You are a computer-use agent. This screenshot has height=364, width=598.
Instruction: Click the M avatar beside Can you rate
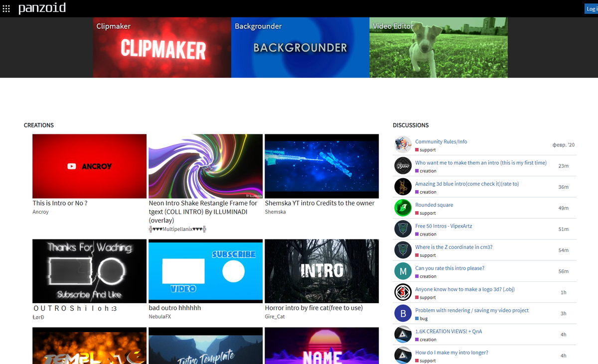coord(403,271)
